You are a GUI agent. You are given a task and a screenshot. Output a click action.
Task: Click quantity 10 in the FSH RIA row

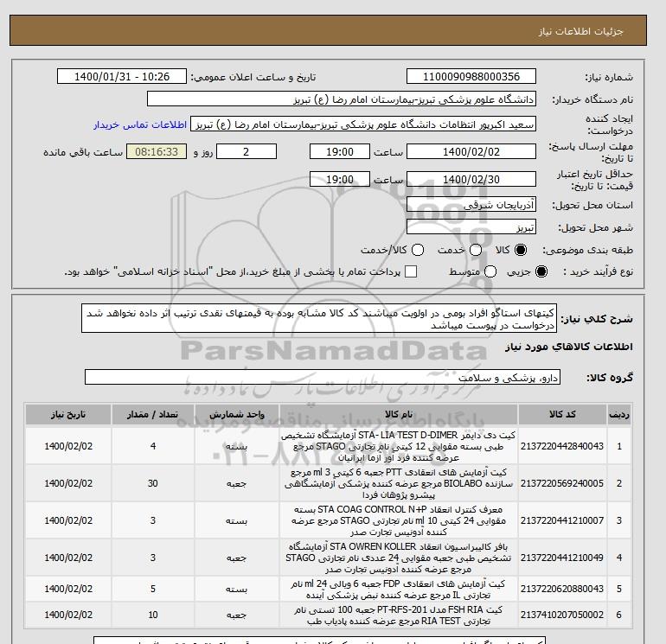point(153,615)
